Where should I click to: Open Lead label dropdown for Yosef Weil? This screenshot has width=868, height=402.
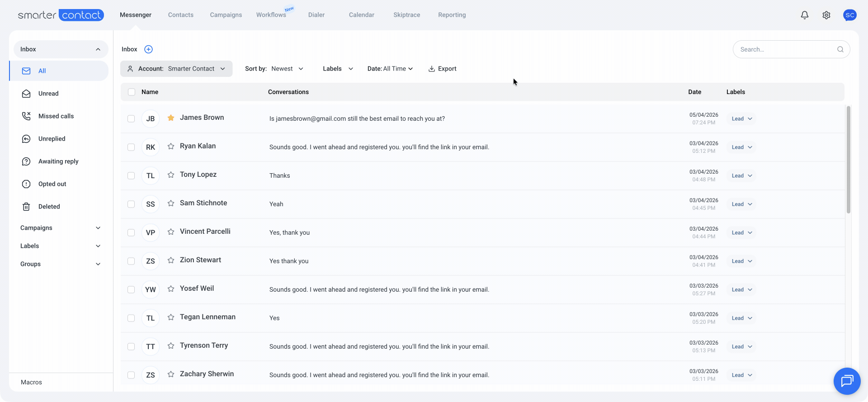click(742, 290)
